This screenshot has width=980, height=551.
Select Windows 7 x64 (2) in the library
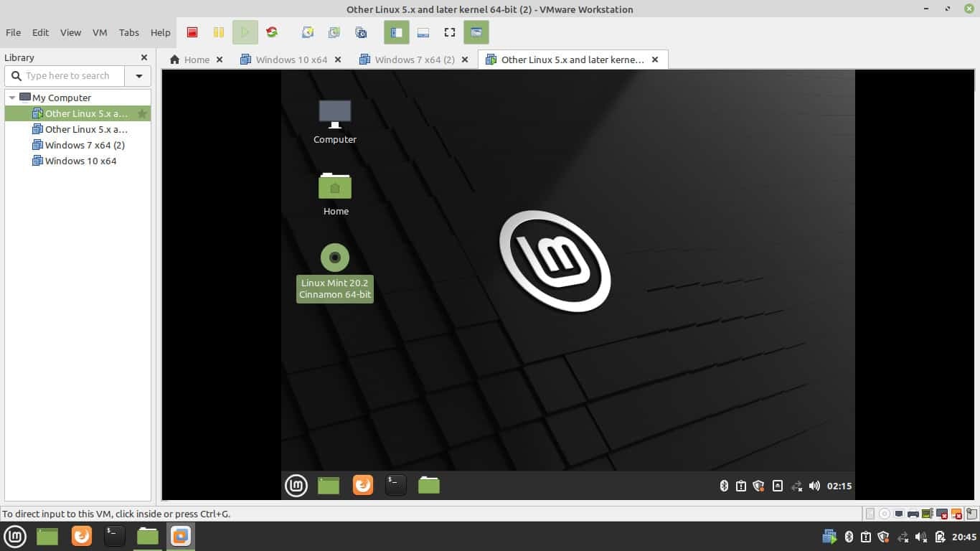tap(79, 145)
